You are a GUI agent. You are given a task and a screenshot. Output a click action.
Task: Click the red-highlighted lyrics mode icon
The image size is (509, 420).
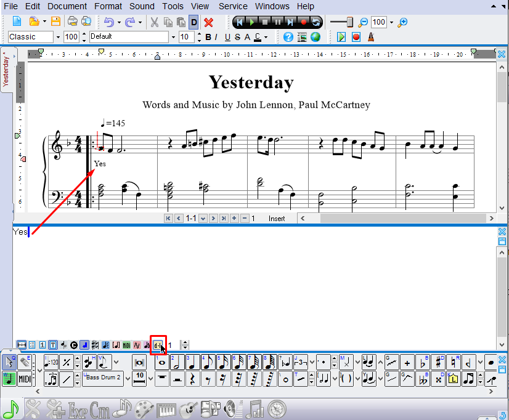pos(158,345)
